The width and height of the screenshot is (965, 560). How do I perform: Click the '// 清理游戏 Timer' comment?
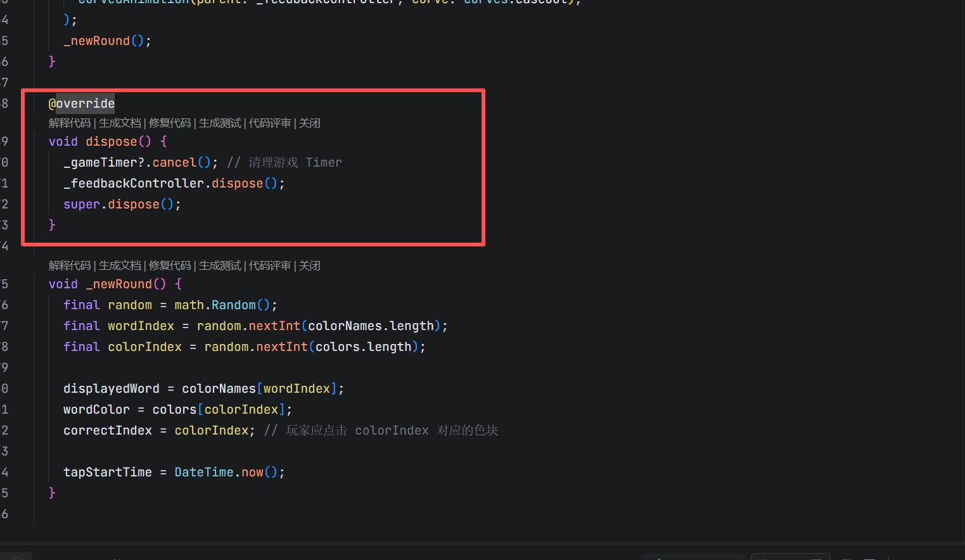click(284, 162)
